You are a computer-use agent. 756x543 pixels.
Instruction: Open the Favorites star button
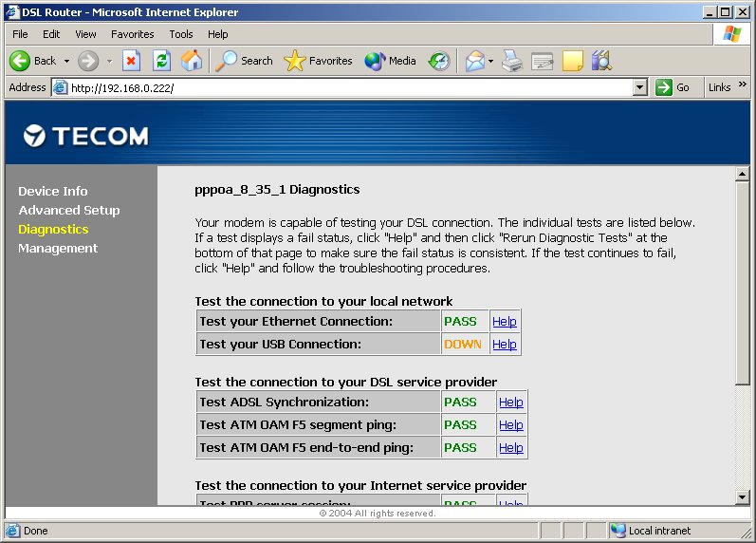click(x=319, y=61)
